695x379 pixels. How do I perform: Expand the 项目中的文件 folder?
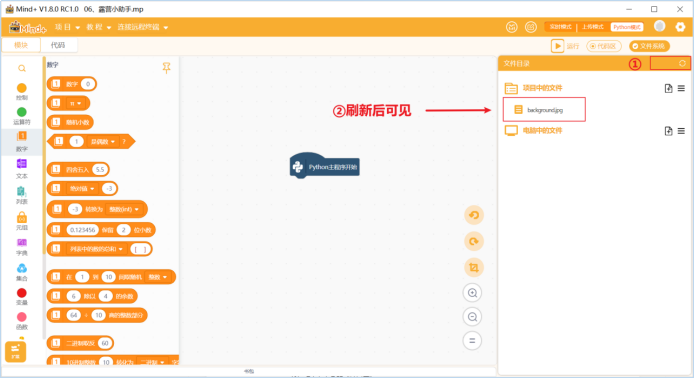(534, 88)
